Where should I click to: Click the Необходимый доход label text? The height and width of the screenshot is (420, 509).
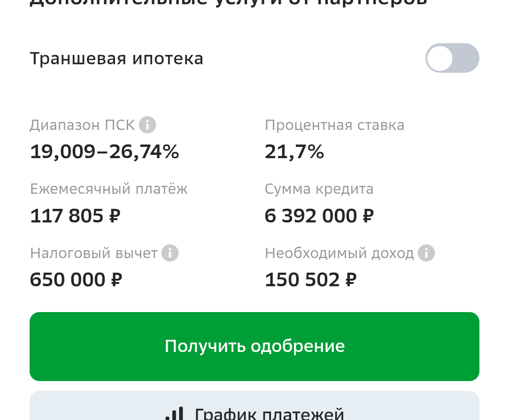(339, 253)
